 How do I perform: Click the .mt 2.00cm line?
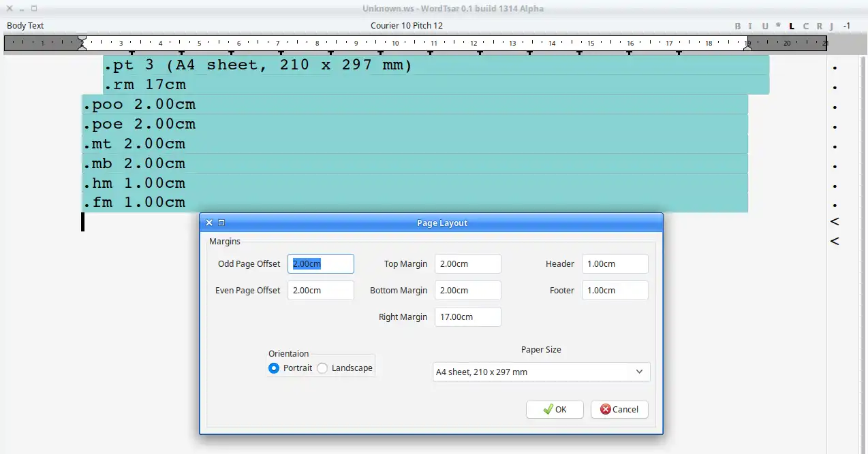coord(415,144)
